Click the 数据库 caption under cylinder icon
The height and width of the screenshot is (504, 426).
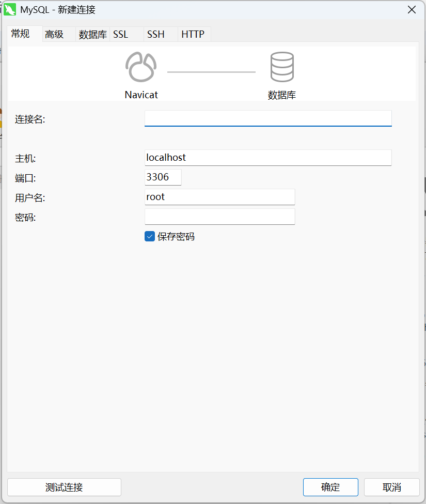pyautogui.click(x=282, y=95)
